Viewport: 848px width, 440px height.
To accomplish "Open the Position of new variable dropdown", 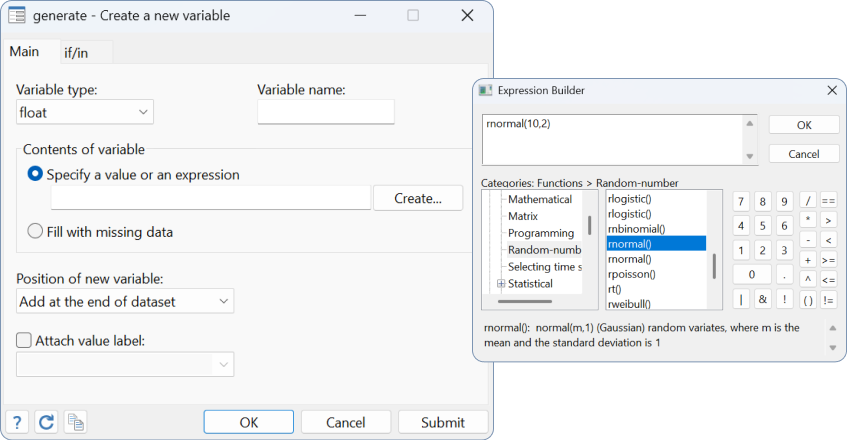I will 125,300.
